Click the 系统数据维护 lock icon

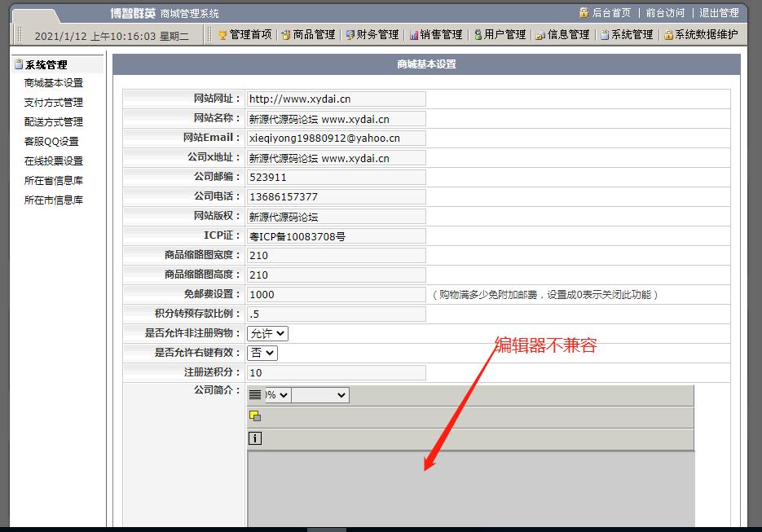pyautogui.click(x=669, y=35)
